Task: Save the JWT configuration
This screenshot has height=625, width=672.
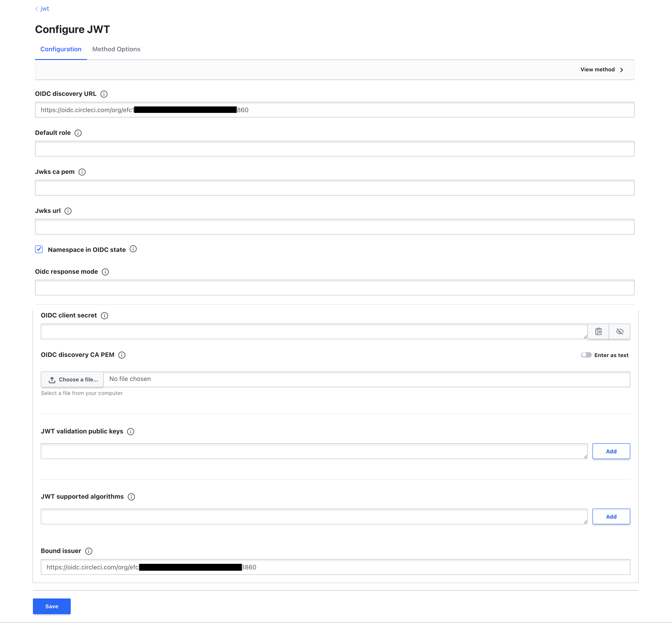Action: click(x=51, y=606)
